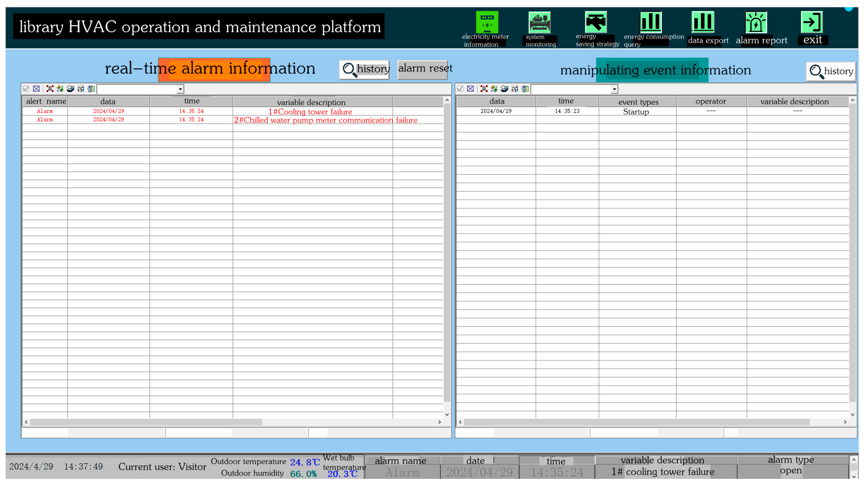Viewport: 868px width, 487px height.
Task: Toggle checkmark box in event table toolbar
Action: click(x=460, y=89)
